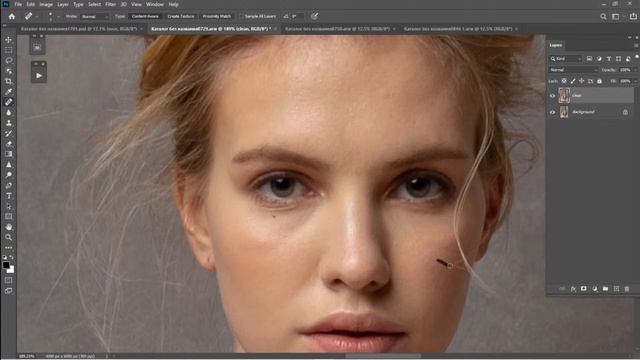The image size is (640, 360).
Task: Select the Eraser tool
Action: coord(9,144)
